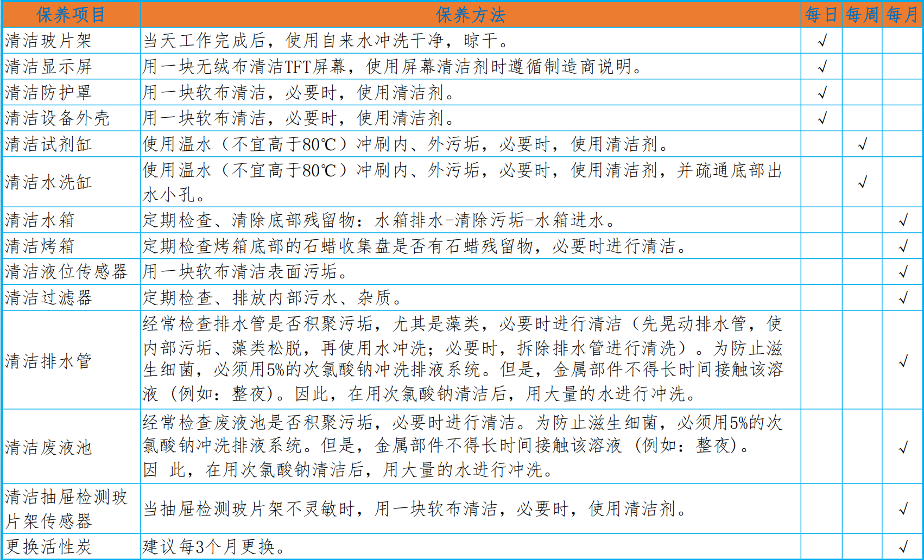Toggle the monthly checkmark for 清洁废液池
Image resolution: width=924 pixels, height=560 pixels.
coord(903,447)
